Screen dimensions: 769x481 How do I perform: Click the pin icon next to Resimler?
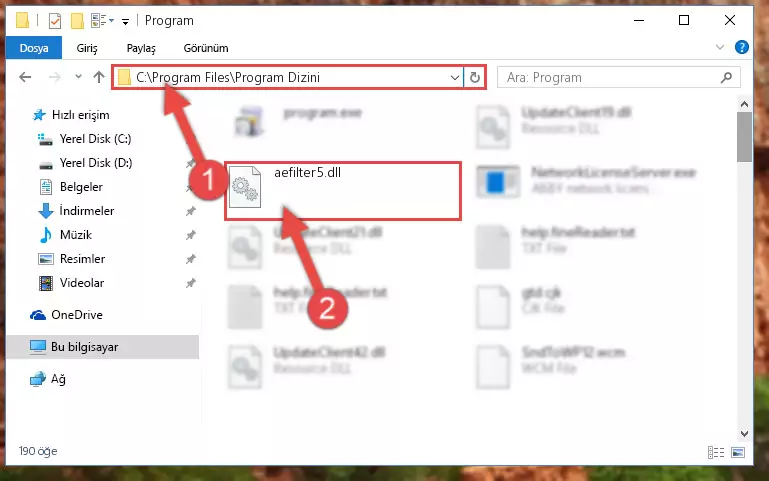point(190,259)
